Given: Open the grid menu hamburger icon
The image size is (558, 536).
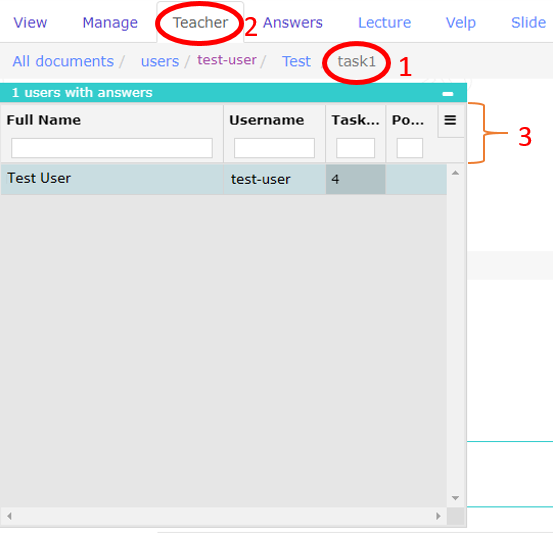Looking at the screenshot, I should tap(450, 120).
